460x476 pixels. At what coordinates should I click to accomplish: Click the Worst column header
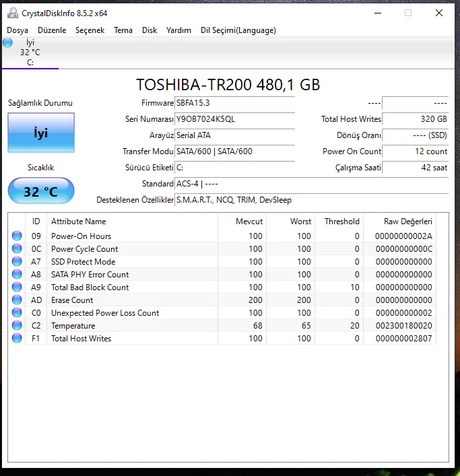(x=290, y=222)
